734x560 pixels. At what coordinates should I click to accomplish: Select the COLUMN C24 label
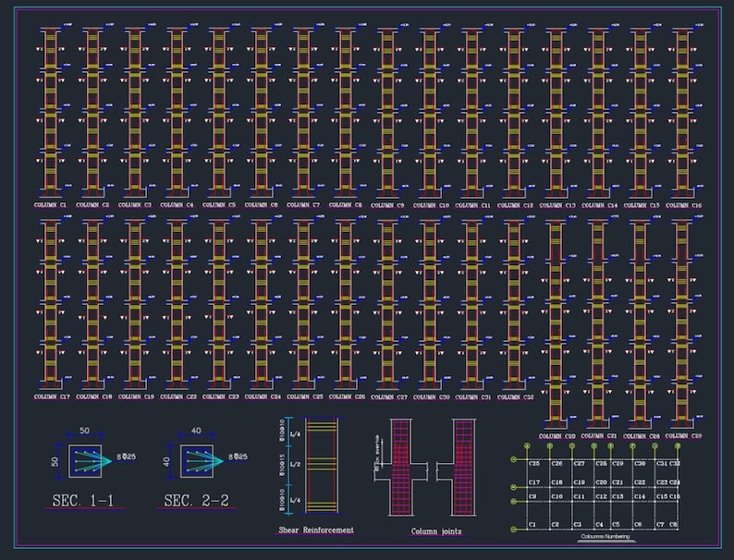tap(263, 396)
